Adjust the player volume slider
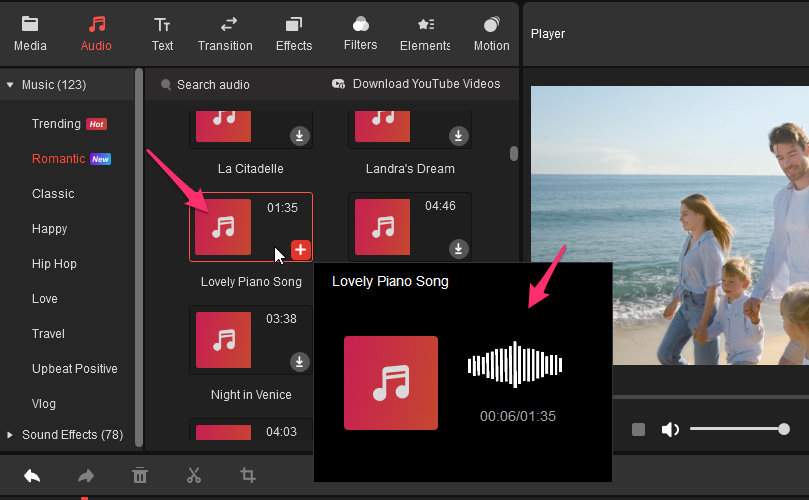 (x=737, y=429)
